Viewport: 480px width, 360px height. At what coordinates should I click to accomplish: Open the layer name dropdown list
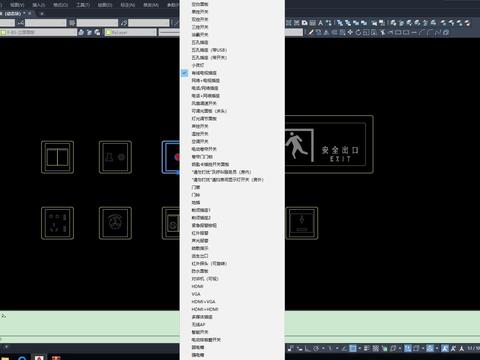[38, 32]
